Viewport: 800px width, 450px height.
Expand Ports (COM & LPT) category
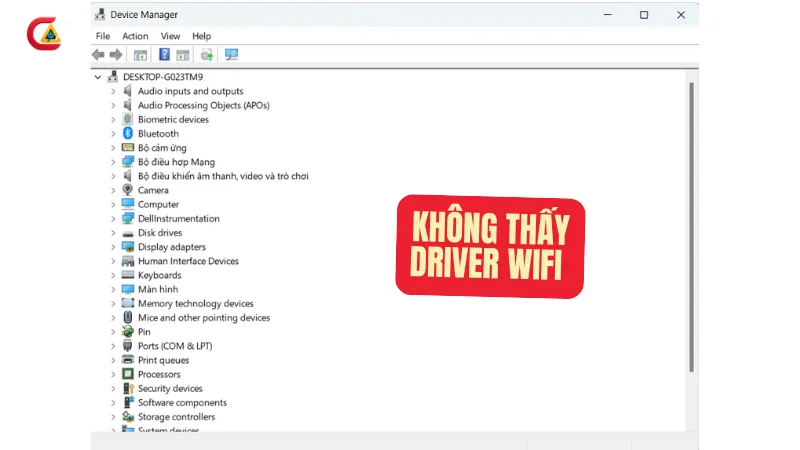pos(113,346)
